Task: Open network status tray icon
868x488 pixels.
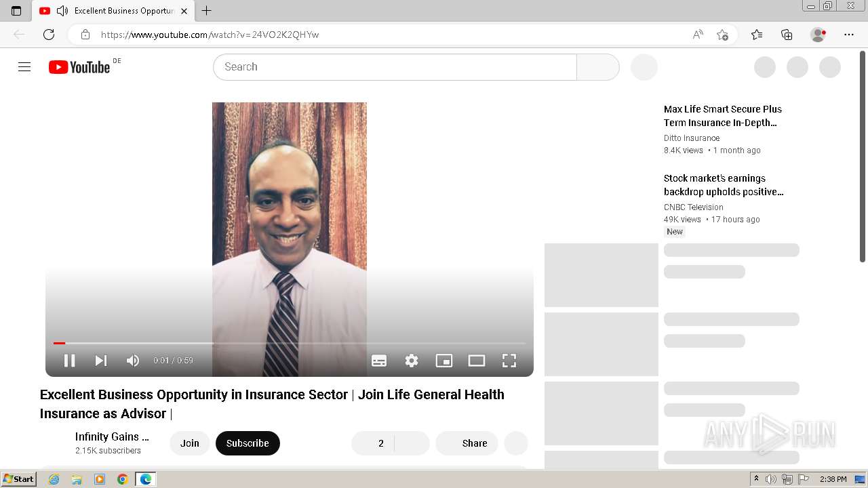Action: coord(787,479)
